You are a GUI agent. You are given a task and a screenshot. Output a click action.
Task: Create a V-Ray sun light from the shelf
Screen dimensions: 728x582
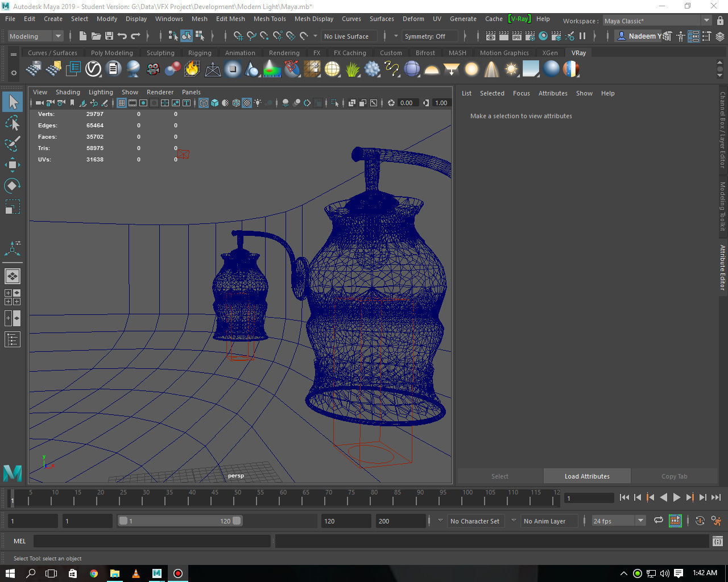click(511, 69)
